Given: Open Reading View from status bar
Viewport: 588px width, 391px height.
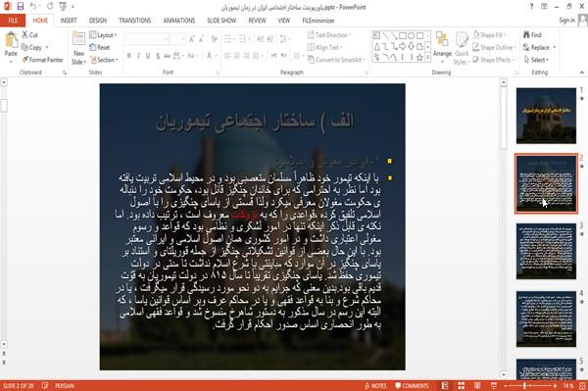Looking at the screenshot, I should pyautogui.click(x=477, y=386).
